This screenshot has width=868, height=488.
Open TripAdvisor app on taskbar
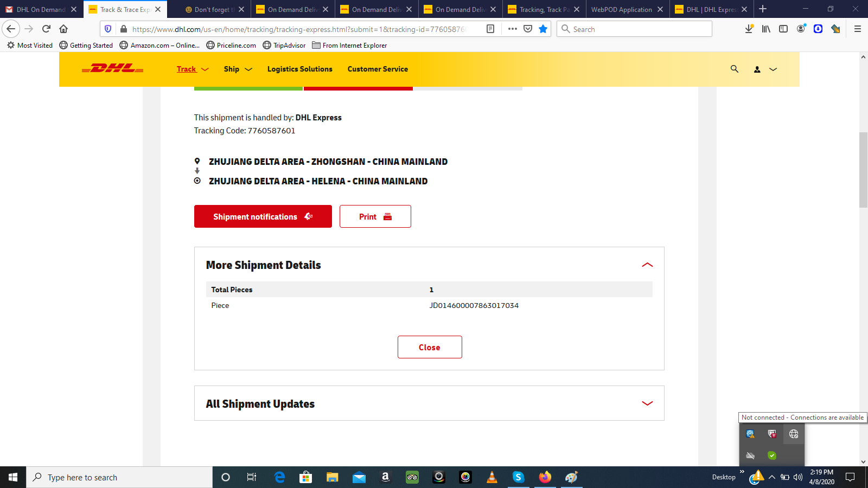412,477
